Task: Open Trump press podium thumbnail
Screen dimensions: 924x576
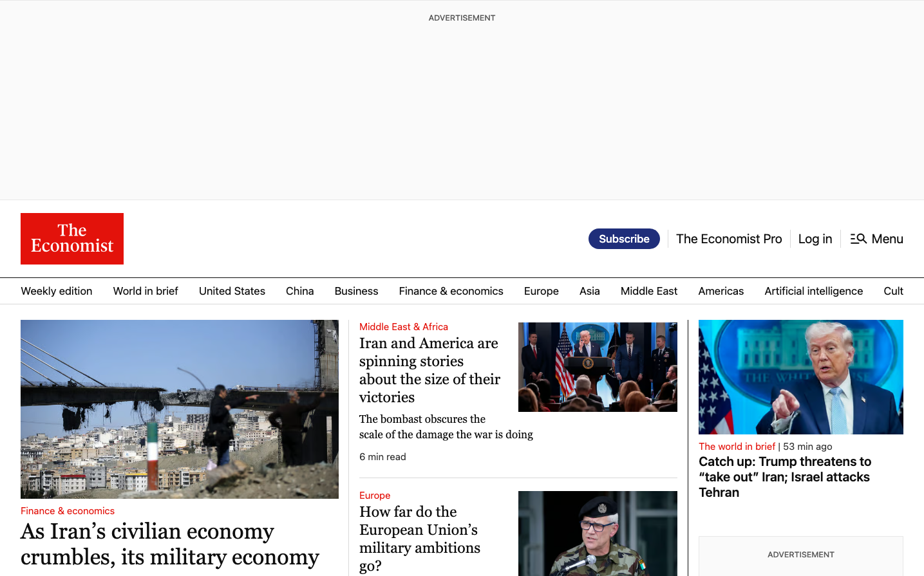Action: coord(598,367)
